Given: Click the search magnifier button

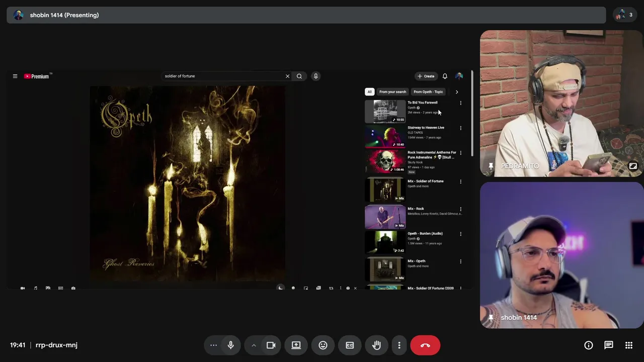Looking at the screenshot, I should (299, 76).
